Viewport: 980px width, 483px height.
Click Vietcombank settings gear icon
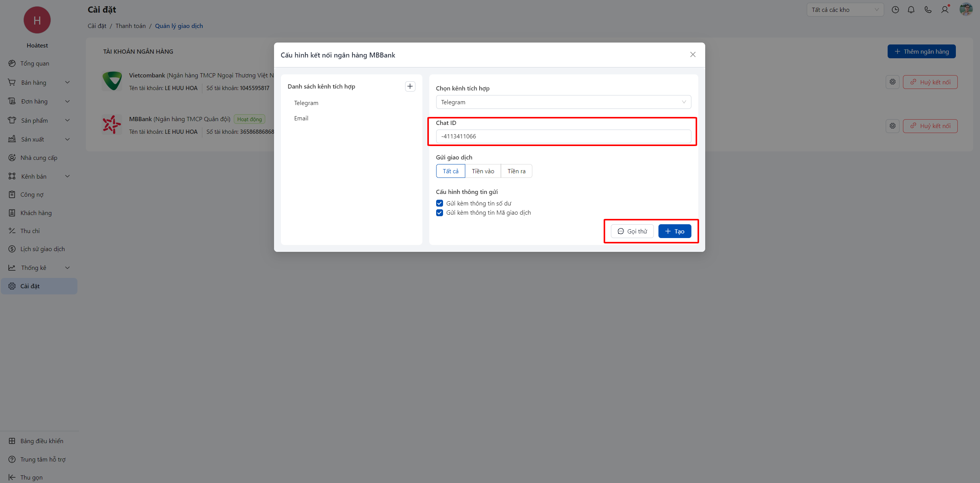893,82
